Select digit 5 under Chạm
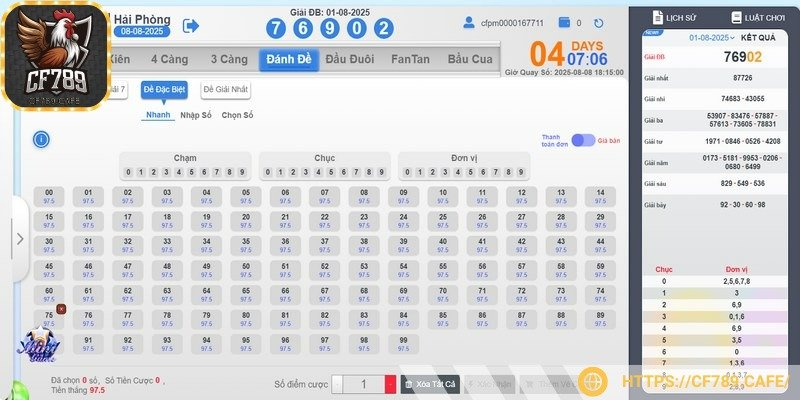 pos(192,172)
